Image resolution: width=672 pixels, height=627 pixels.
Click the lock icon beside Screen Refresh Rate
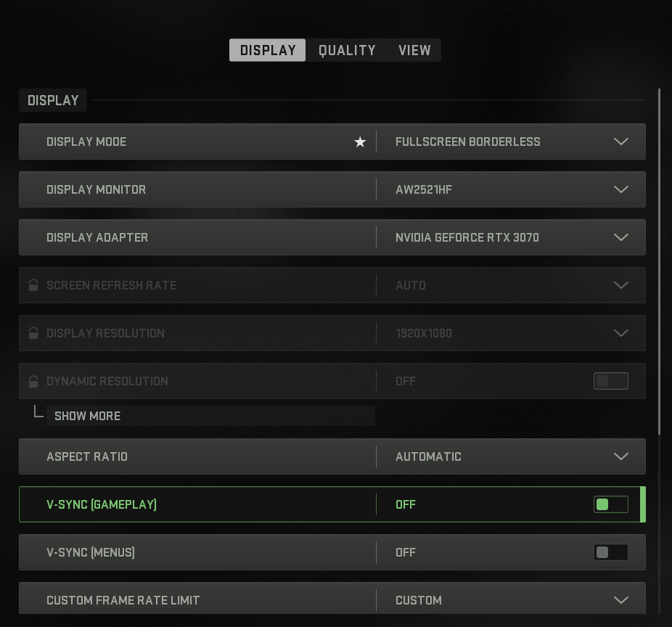click(x=33, y=285)
